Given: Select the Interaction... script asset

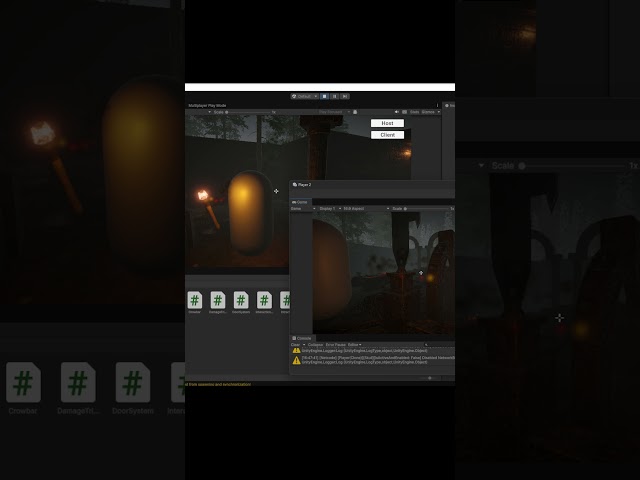Looking at the screenshot, I should 264,302.
